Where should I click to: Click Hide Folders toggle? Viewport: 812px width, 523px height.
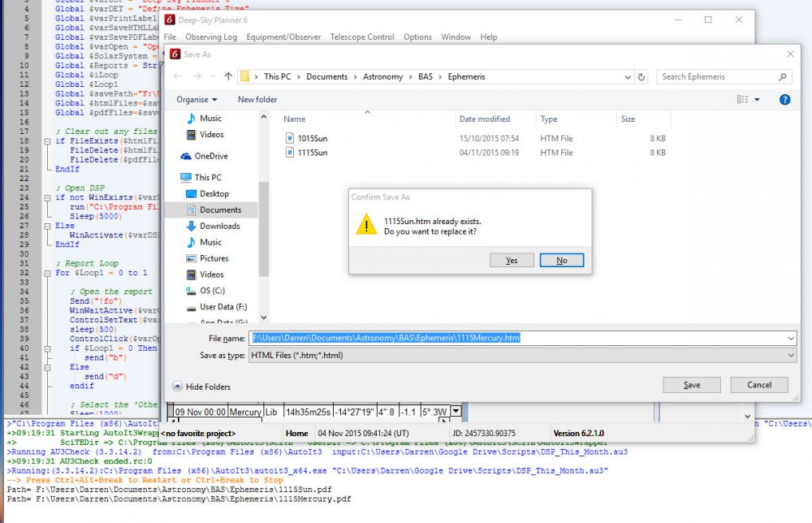(x=201, y=387)
